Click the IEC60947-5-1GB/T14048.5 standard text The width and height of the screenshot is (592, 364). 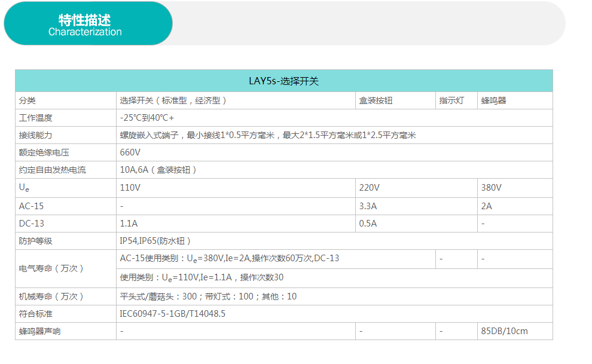point(173,314)
